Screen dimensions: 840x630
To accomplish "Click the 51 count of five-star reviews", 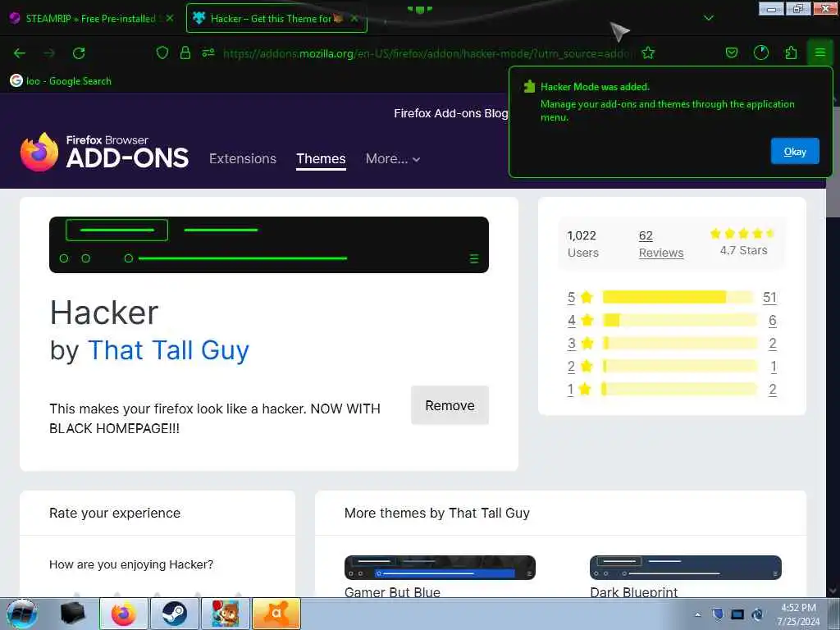I will (x=769, y=297).
